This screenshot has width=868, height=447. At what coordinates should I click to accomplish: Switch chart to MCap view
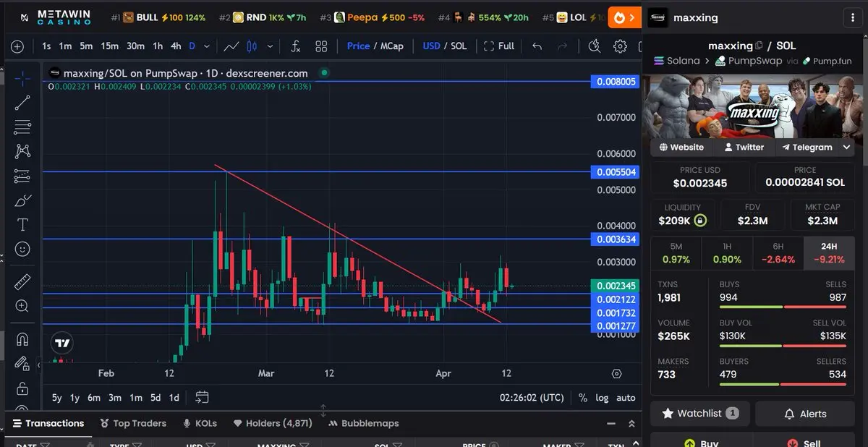pyautogui.click(x=392, y=46)
